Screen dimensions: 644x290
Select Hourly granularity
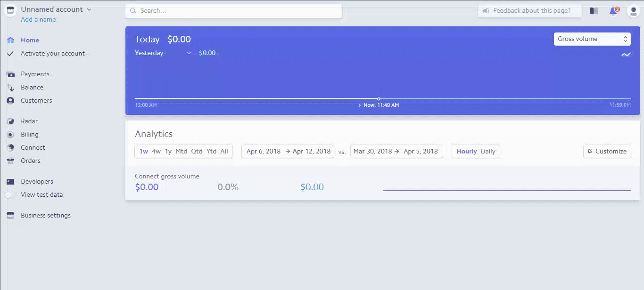click(467, 151)
